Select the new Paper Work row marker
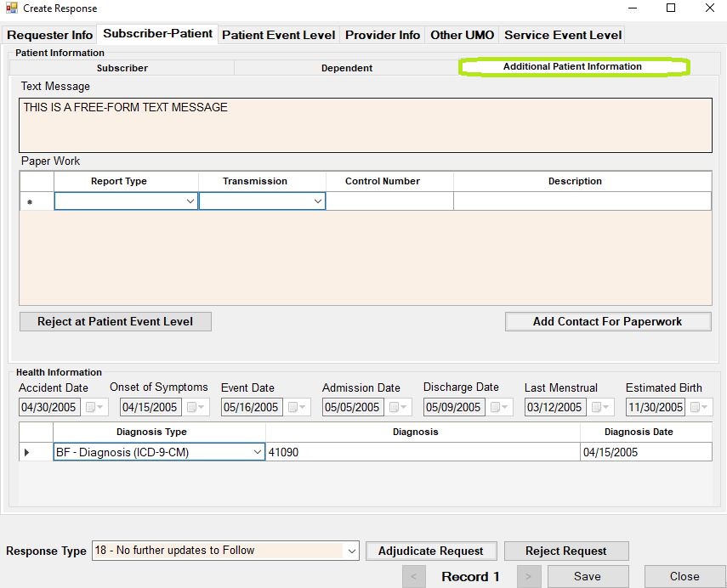727x588 pixels. [x=30, y=202]
